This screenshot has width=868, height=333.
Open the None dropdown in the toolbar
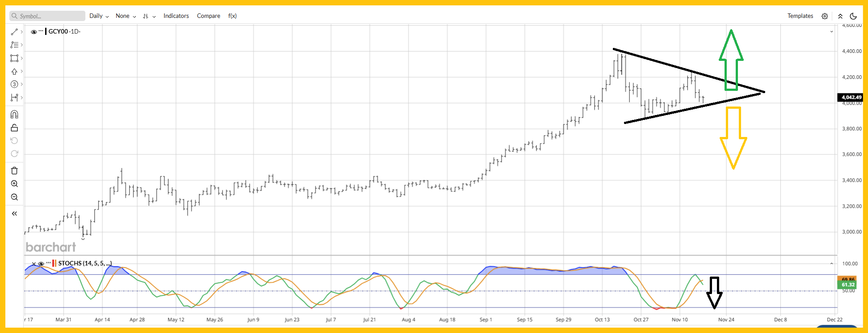coord(126,16)
